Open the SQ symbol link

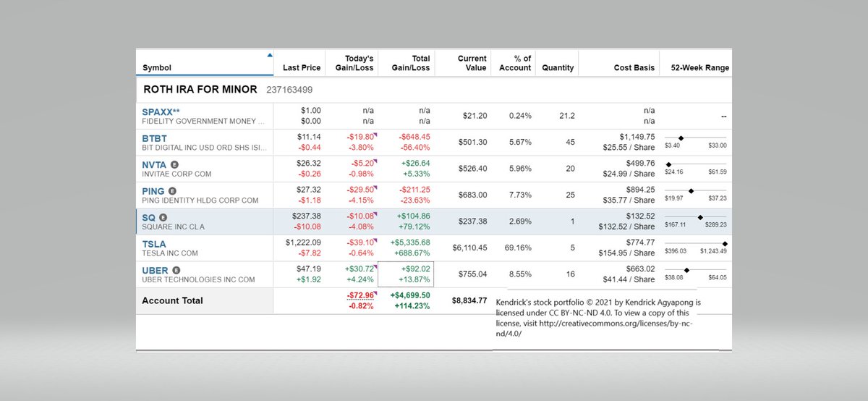tap(149, 217)
